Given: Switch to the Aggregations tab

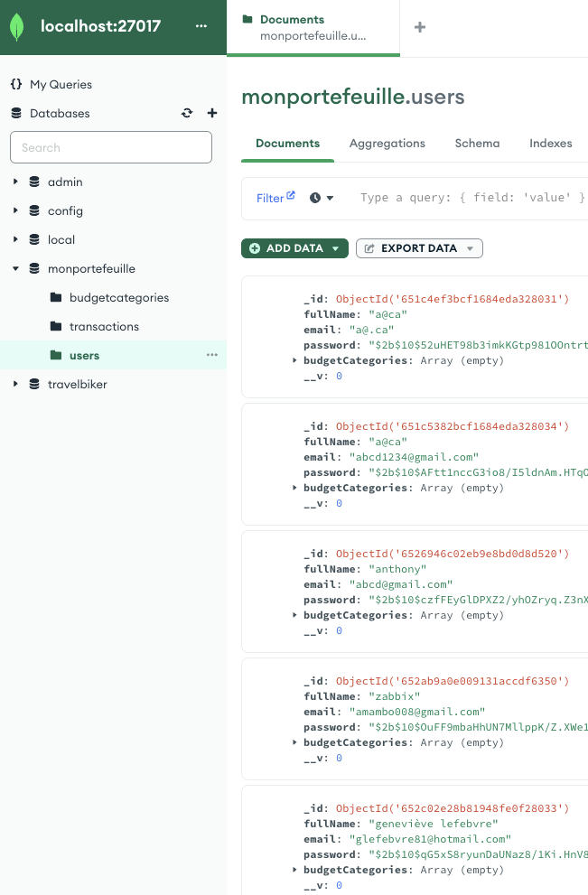Looking at the screenshot, I should pyautogui.click(x=387, y=143).
